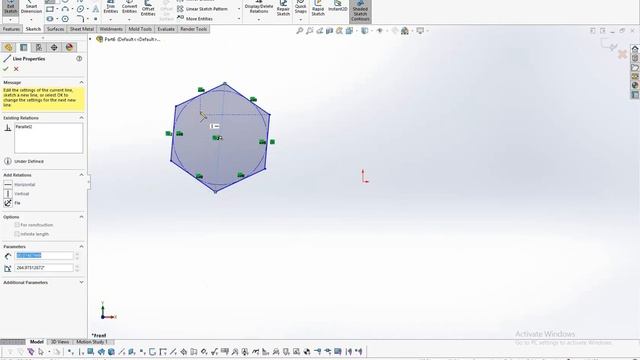The image size is (640, 360).
Task: Open Smart Dimension dropdown arrow
Action: pyautogui.click(x=31, y=20)
